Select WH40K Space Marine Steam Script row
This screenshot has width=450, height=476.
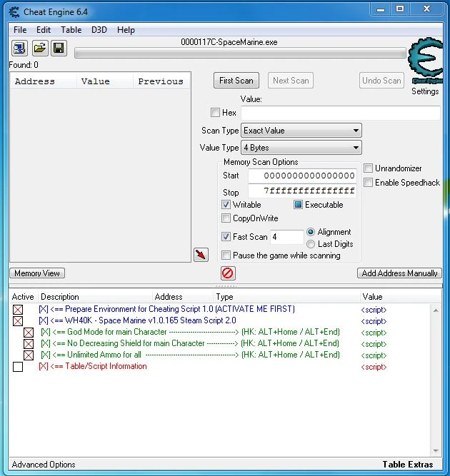coord(137,320)
